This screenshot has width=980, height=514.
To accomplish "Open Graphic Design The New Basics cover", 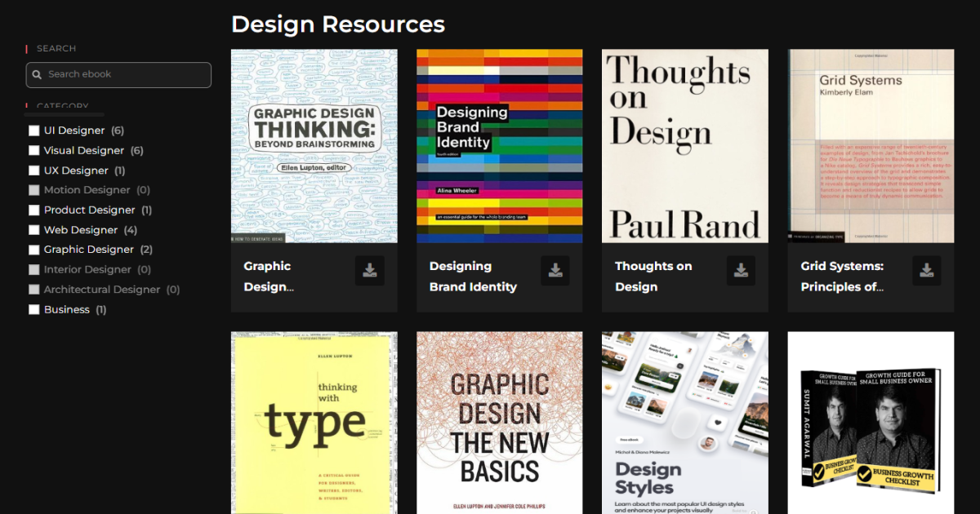I will pyautogui.click(x=500, y=423).
